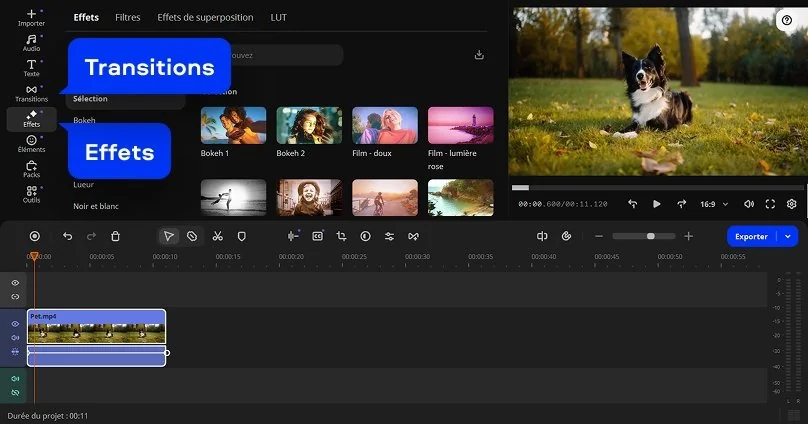Switch to the Filtres tab
This screenshot has width=808, height=424.
127,18
